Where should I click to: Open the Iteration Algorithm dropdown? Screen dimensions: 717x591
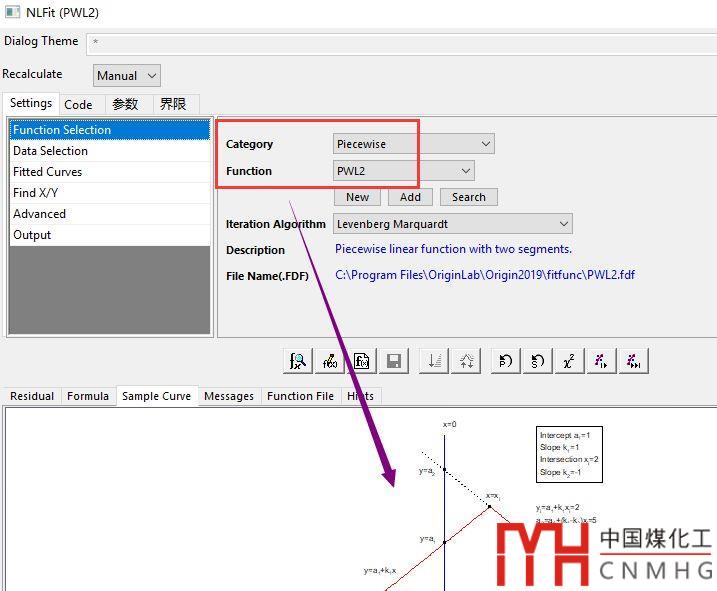coord(452,224)
